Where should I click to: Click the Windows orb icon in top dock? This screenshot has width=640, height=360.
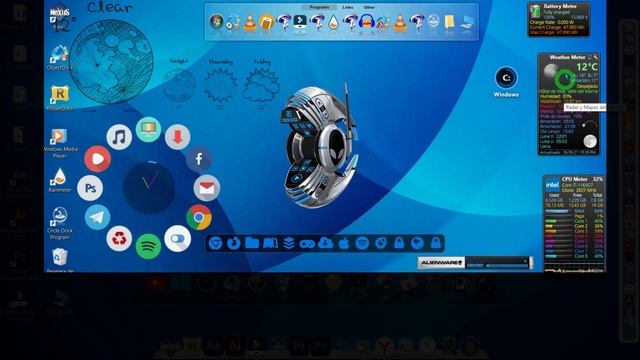(216, 22)
